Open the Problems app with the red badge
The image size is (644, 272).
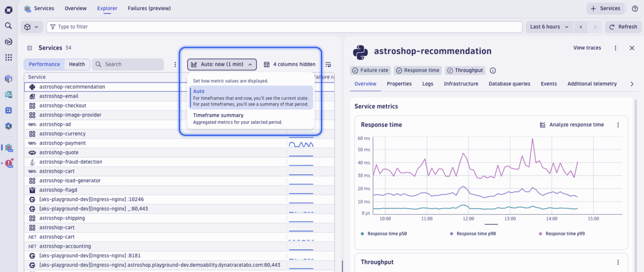(8, 162)
